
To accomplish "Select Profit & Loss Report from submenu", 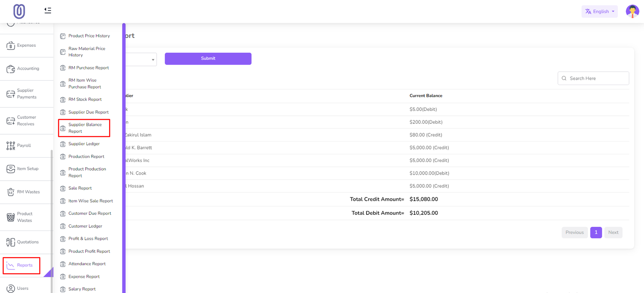I will pyautogui.click(x=88, y=239).
